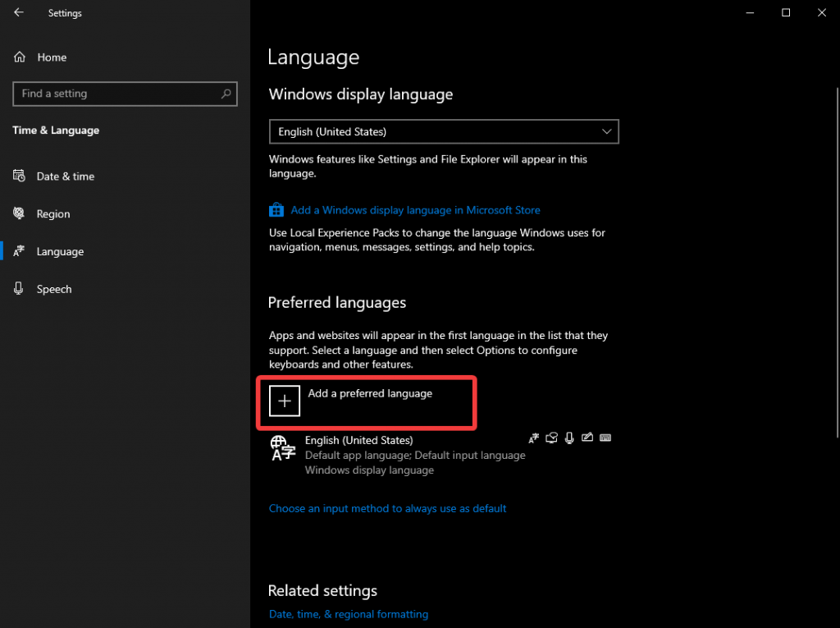Select the Time & Language section heading
Screen dimensions: 840x628
(56, 131)
